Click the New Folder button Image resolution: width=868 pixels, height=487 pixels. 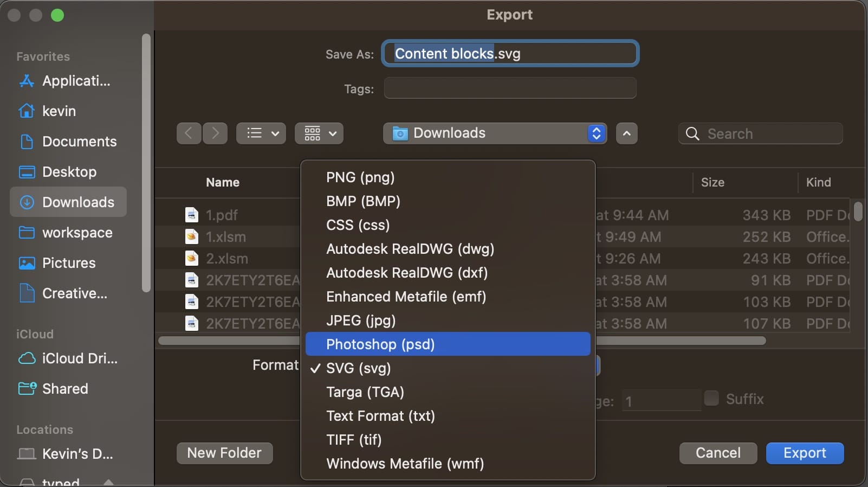tap(225, 453)
